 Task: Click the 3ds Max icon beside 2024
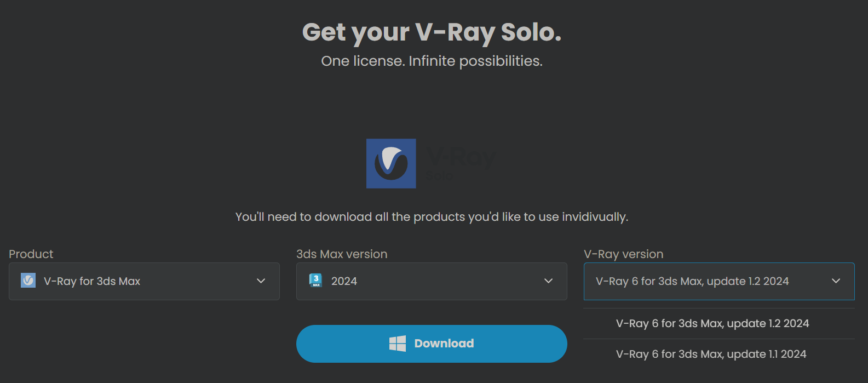315,281
